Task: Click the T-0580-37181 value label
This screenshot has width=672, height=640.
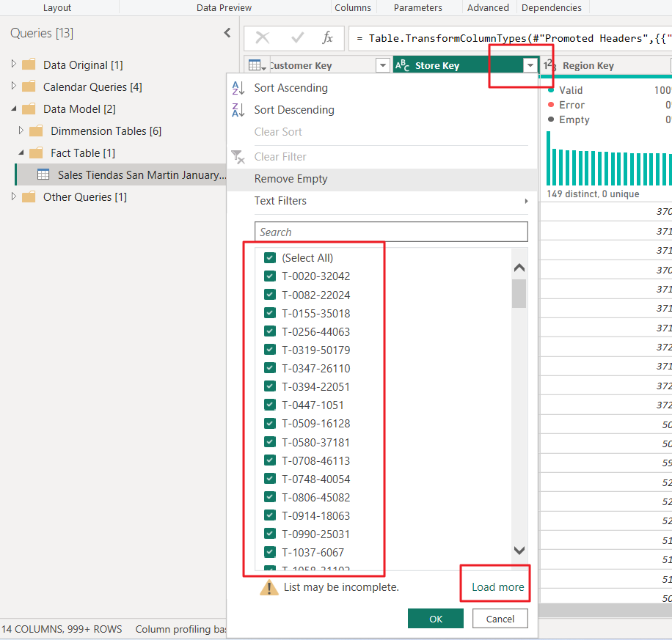Action: [x=316, y=442]
